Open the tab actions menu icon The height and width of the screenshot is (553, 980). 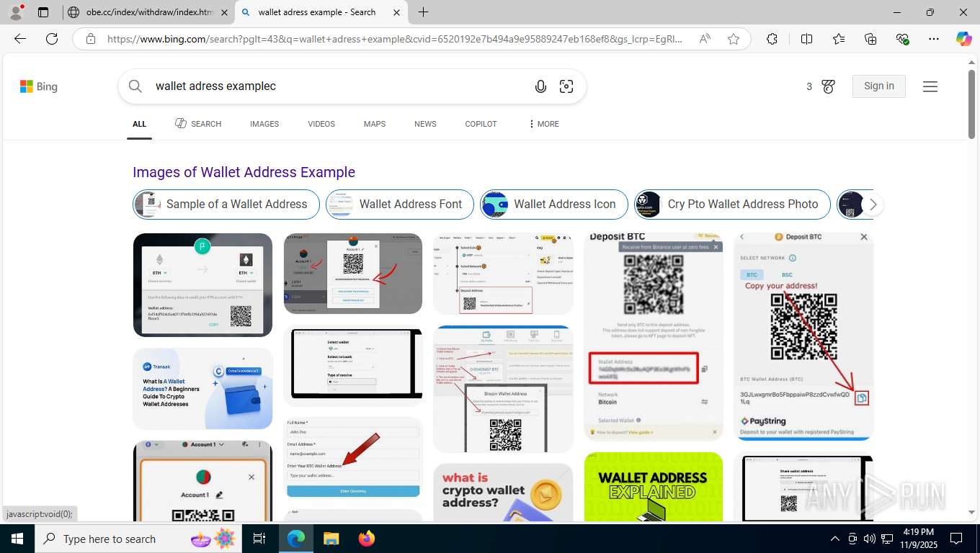[x=43, y=12]
